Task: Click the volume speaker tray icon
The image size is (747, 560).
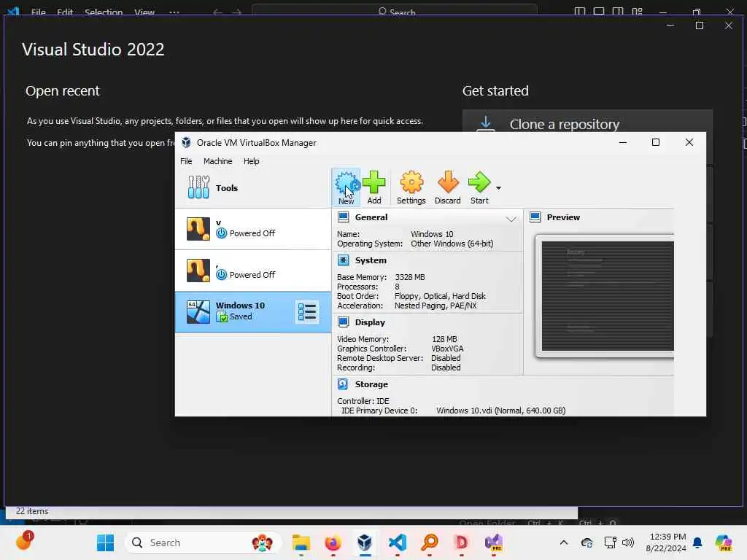Action: pos(628,542)
